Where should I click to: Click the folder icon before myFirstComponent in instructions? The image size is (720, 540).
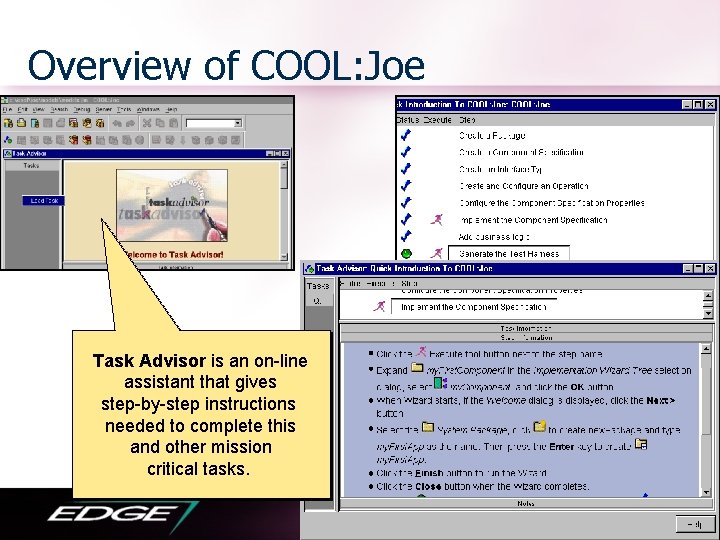[417, 368]
